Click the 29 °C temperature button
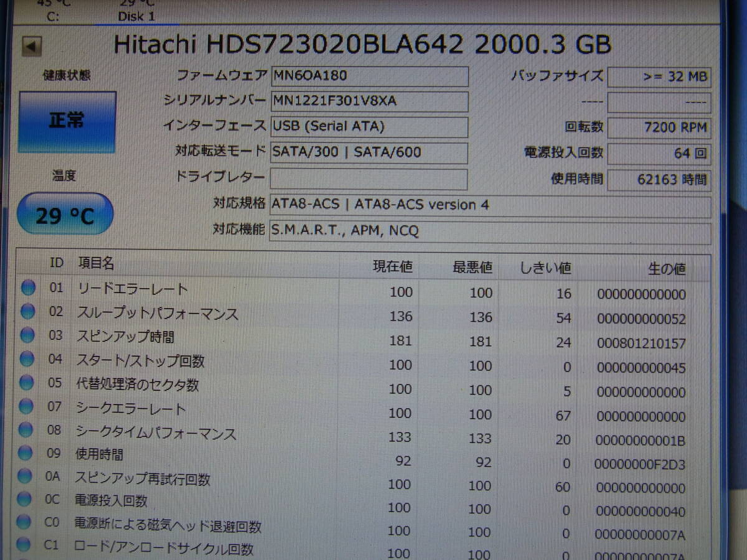This screenshot has width=747, height=560. (65, 215)
